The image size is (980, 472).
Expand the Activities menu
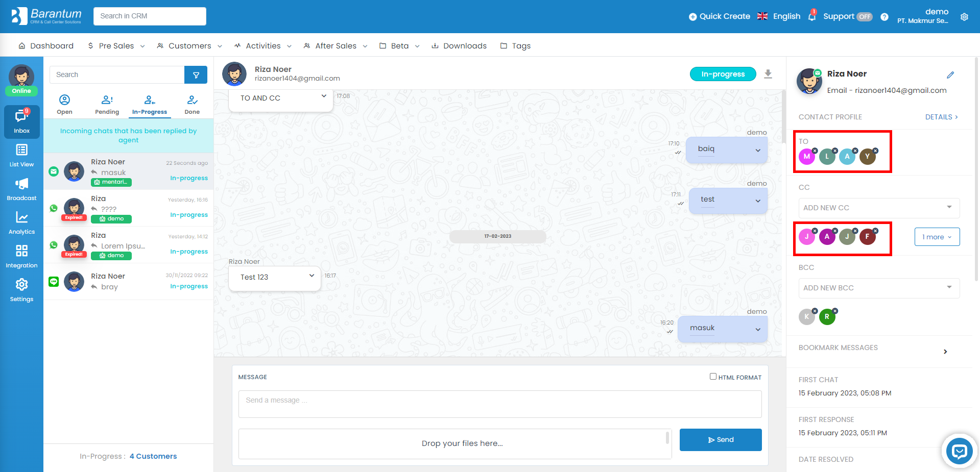(263, 46)
